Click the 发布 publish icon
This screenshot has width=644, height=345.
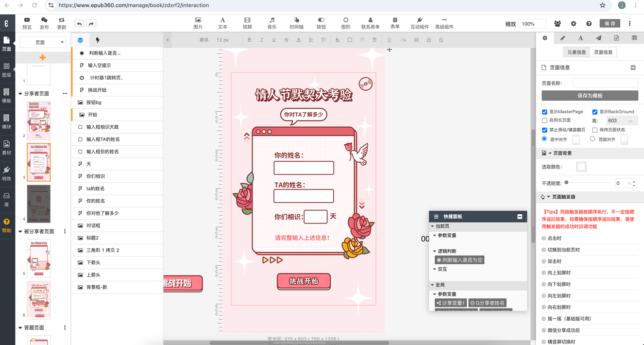click(x=44, y=23)
